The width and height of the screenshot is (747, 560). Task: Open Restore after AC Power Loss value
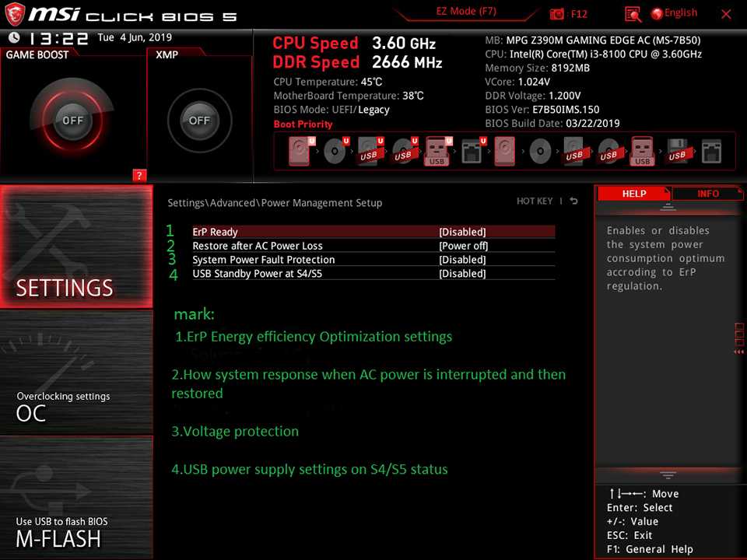[x=464, y=246]
